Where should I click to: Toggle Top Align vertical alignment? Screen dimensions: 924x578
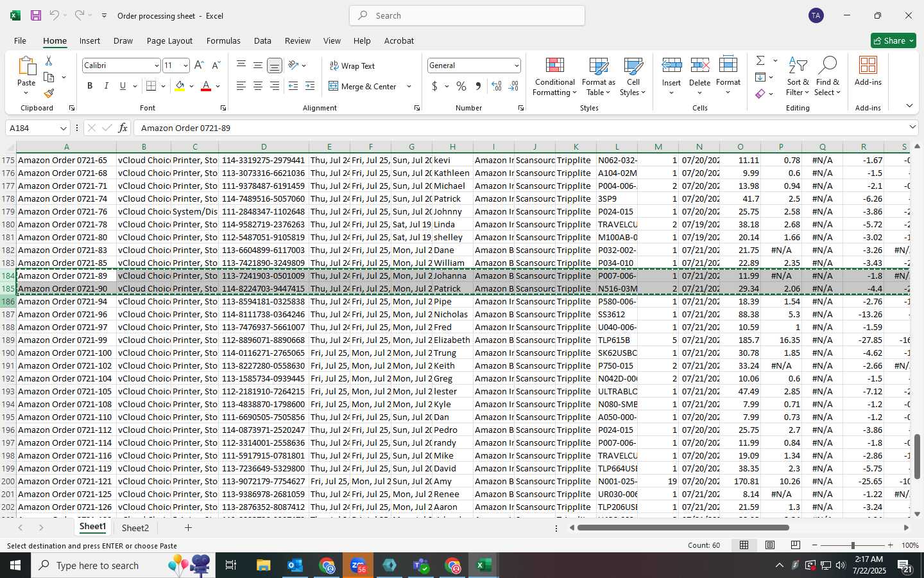pos(241,66)
